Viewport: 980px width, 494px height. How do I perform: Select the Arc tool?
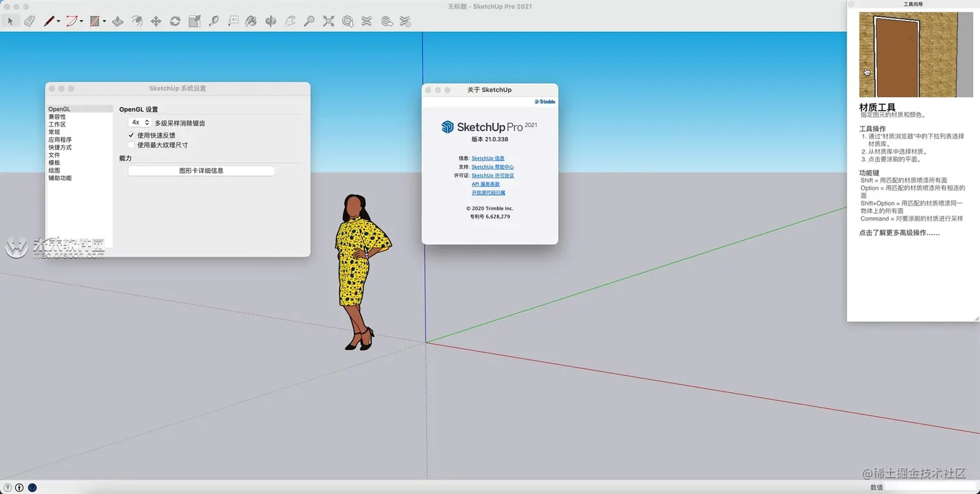coord(71,21)
